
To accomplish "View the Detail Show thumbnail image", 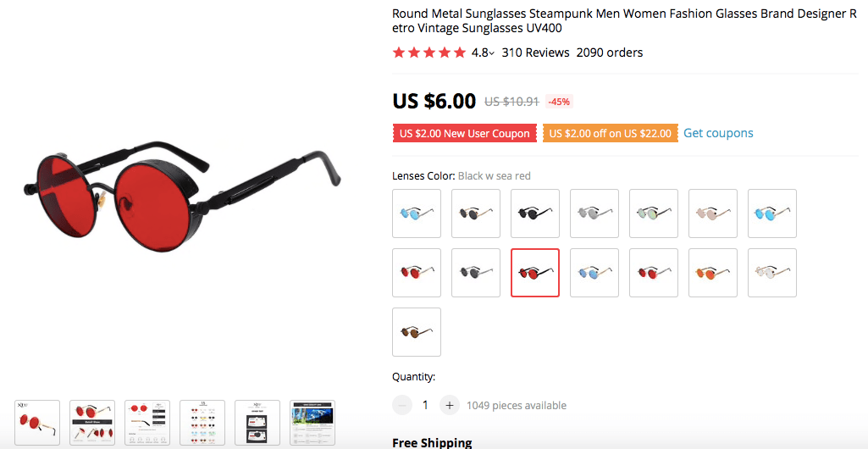I will 92,423.
